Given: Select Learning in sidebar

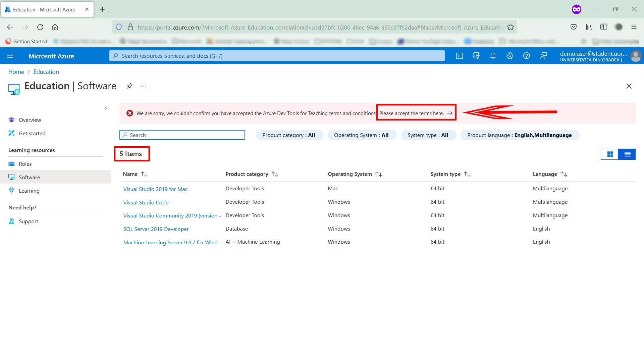Looking at the screenshot, I should [55, 191].
